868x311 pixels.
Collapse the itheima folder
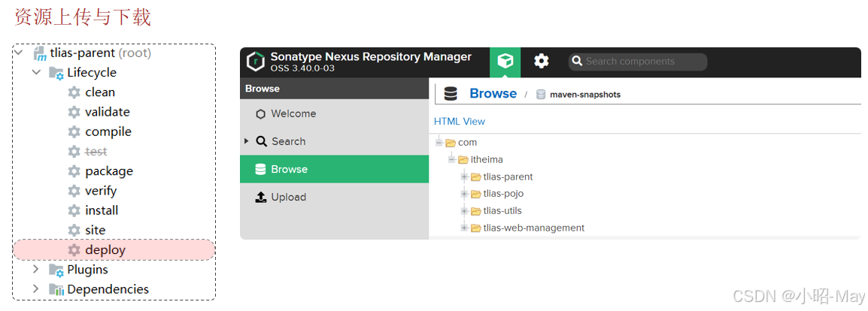[x=452, y=160]
